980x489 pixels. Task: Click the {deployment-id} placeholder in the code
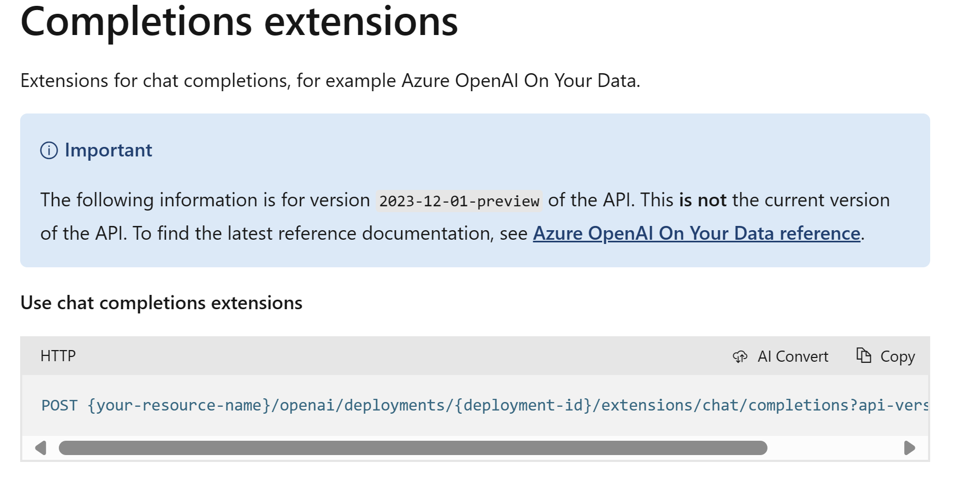[x=523, y=406]
